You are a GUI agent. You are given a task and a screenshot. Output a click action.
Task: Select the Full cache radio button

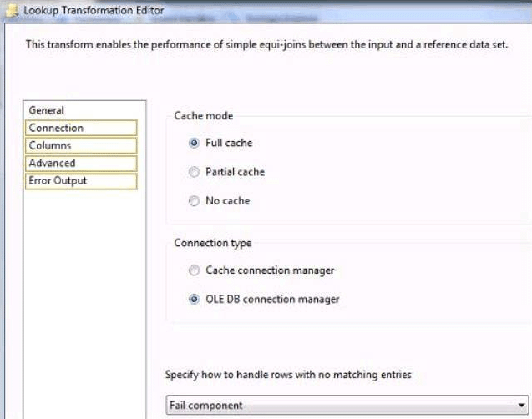pyautogui.click(x=195, y=143)
